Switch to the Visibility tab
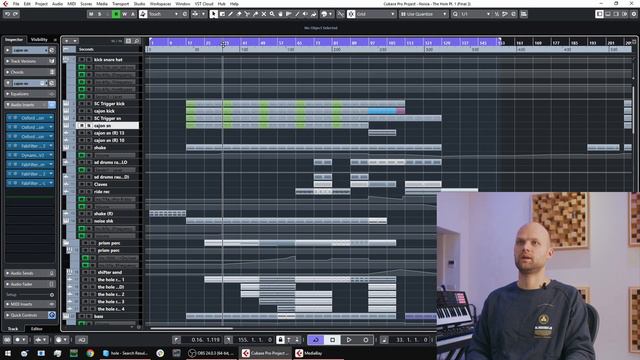The width and height of the screenshot is (640, 360). 39,40
